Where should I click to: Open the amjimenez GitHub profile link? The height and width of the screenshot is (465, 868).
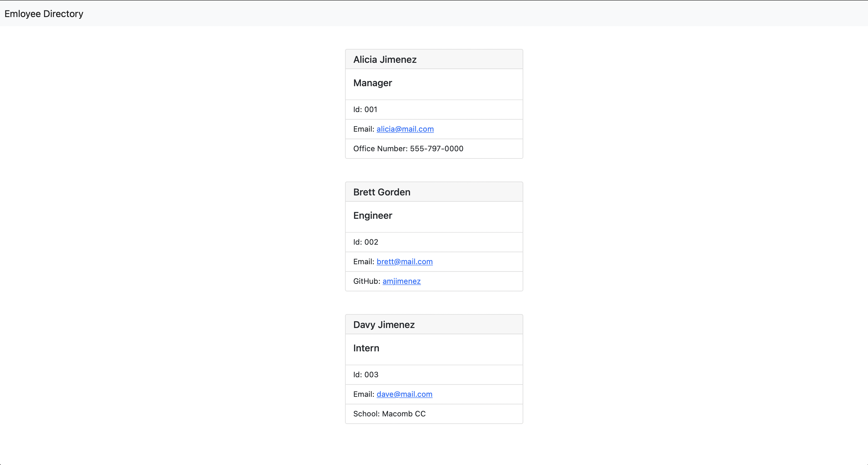click(401, 281)
